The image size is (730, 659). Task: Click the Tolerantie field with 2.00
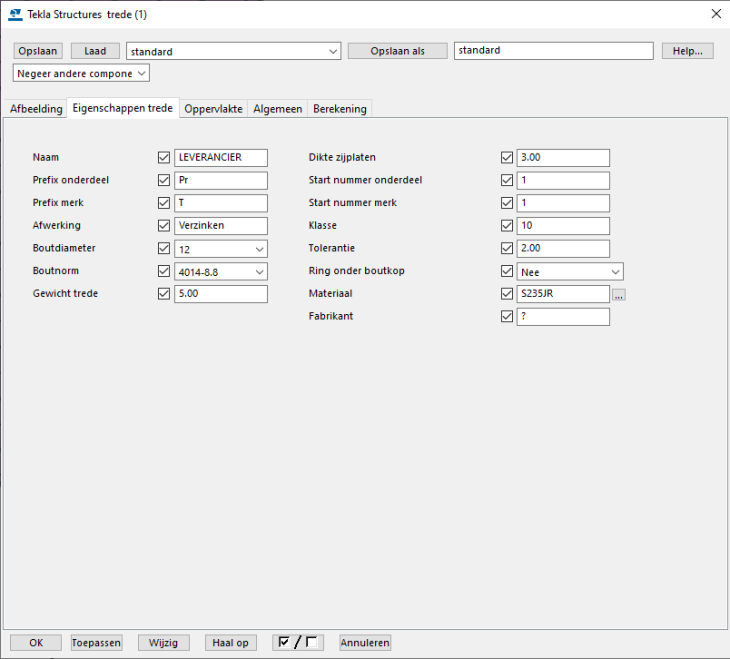563,248
